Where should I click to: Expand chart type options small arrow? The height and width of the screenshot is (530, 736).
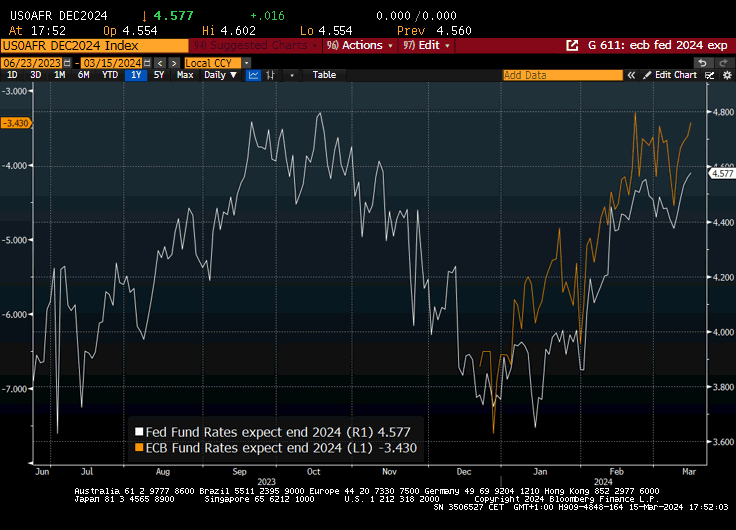coord(292,75)
